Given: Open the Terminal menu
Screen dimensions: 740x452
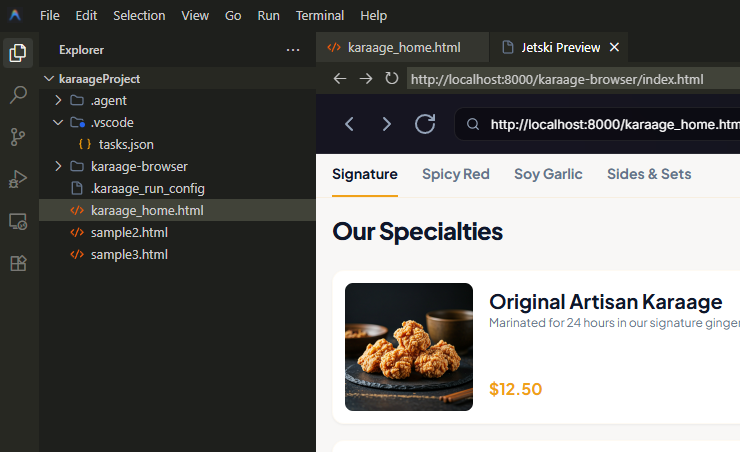Looking at the screenshot, I should click(x=320, y=16).
